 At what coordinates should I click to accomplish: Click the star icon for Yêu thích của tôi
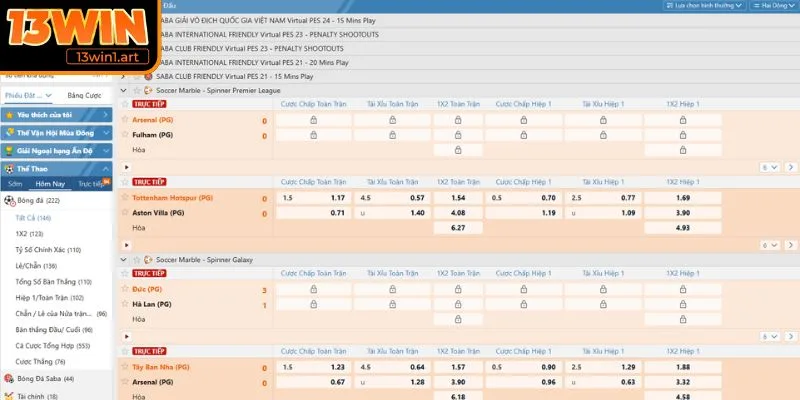tap(8, 115)
